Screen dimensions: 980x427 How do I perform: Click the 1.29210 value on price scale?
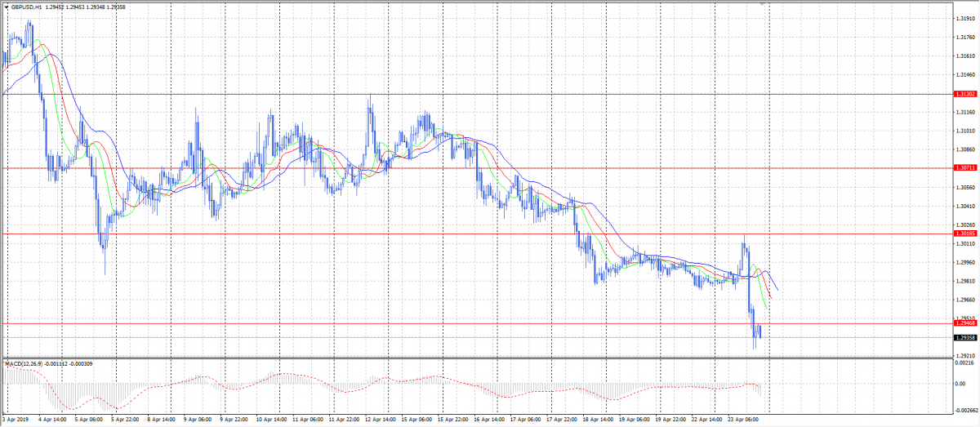[x=965, y=356]
